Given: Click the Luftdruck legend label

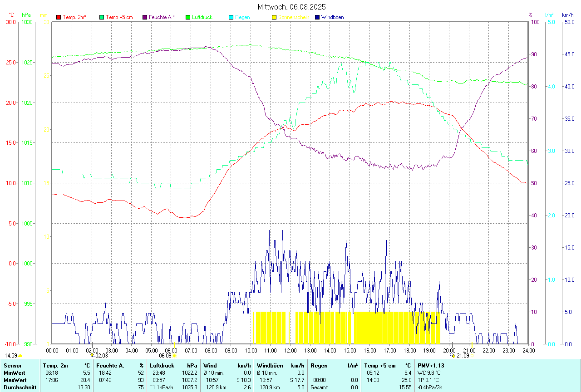Looking at the screenshot, I should [202, 17].
